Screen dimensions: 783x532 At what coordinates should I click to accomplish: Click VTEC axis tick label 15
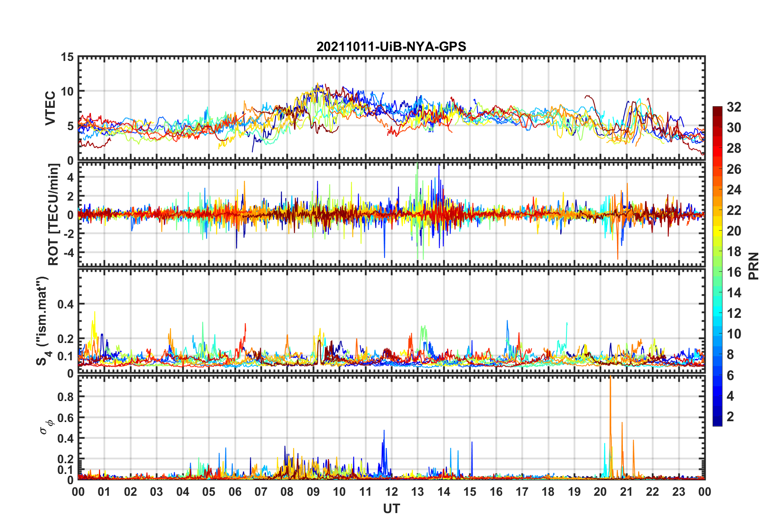68,57
